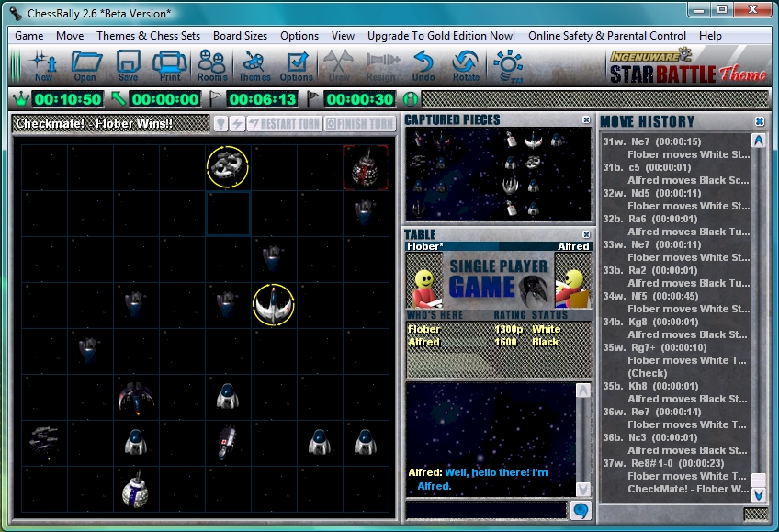Select the circled space station piece on top row

(228, 167)
